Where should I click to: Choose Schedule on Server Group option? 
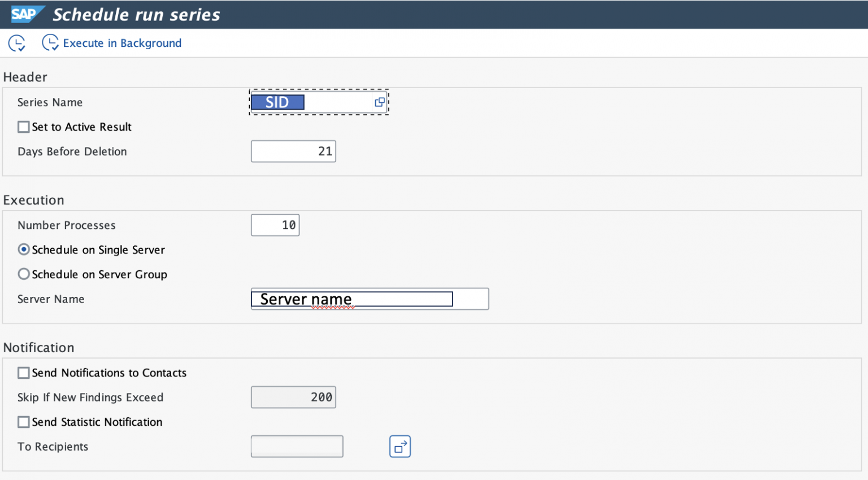coord(24,274)
